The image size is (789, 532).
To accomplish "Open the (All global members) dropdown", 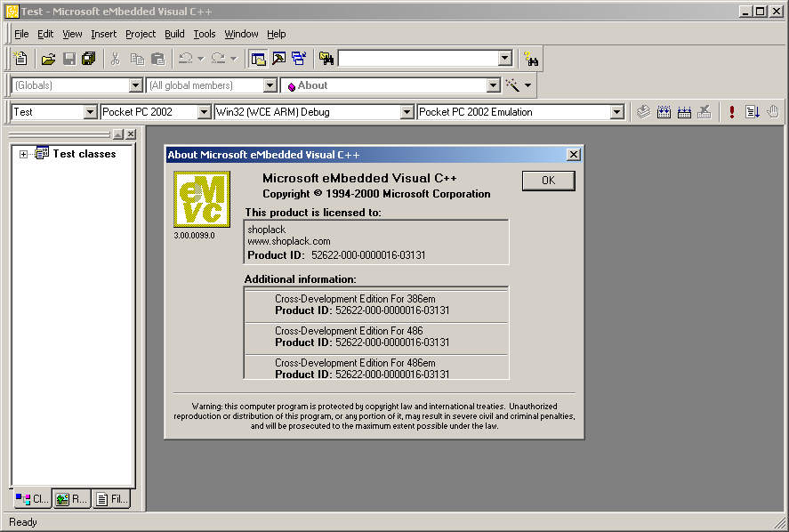I will (270, 85).
